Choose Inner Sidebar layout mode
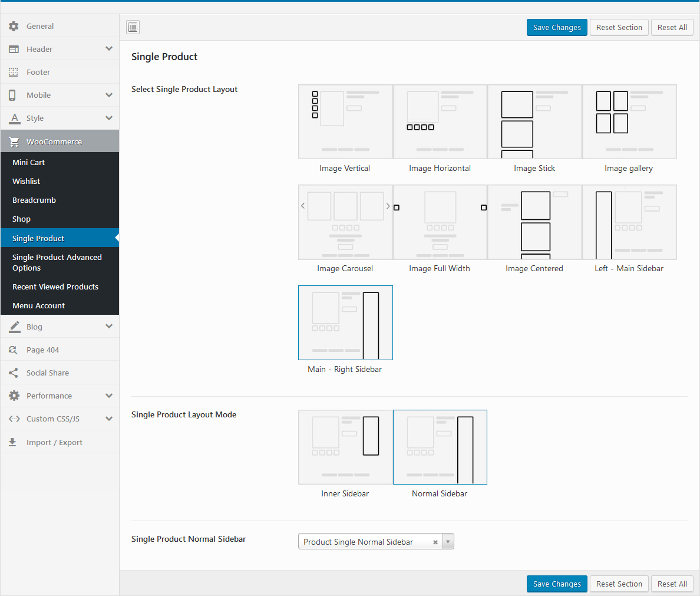Viewport: 700px width, 596px height. pyautogui.click(x=345, y=447)
